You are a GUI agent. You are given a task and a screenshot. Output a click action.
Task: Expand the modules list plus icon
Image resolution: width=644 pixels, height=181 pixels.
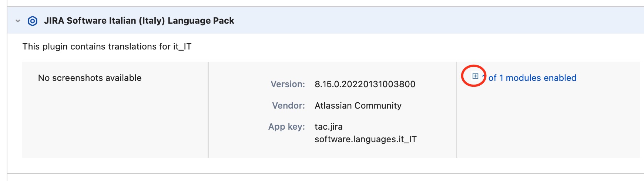(475, 76)
